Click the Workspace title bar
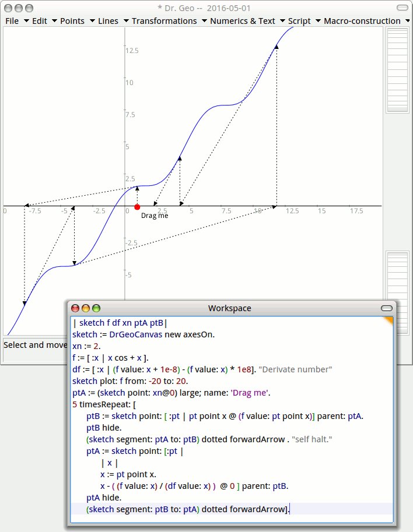413x532 pixels. tap(229, 308)
